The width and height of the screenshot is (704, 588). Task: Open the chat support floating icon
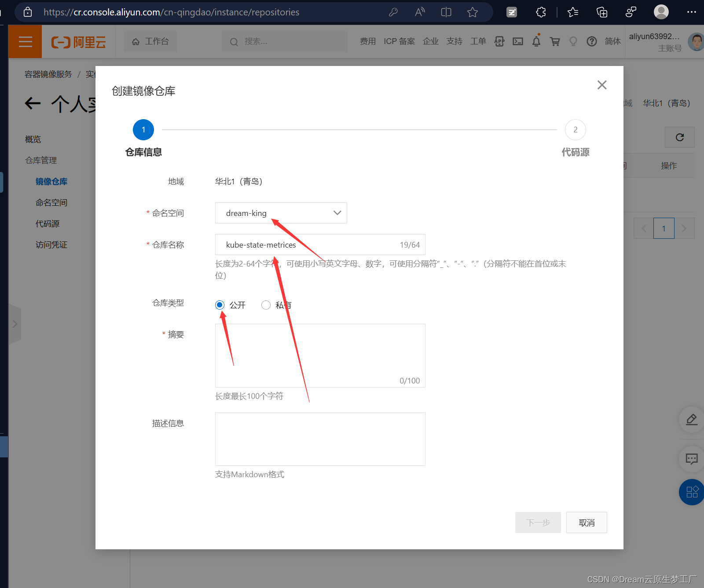pos(692,459)
